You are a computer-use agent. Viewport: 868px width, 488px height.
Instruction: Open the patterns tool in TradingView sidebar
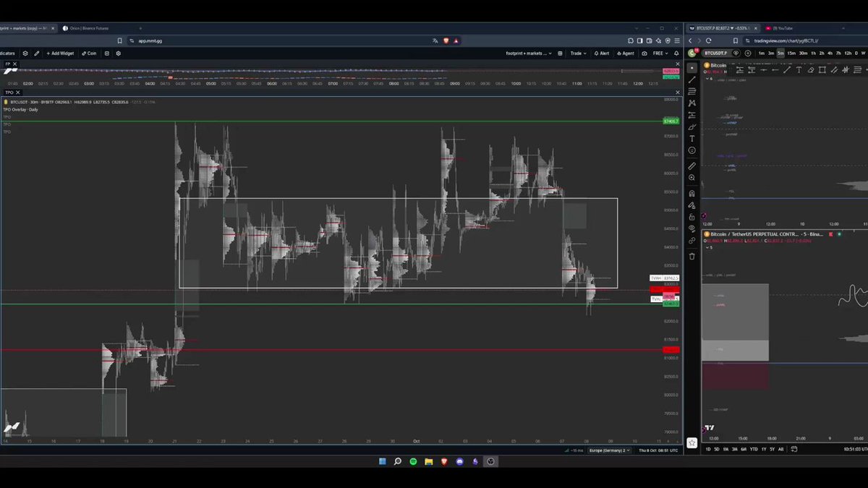(x=692, y=103)
